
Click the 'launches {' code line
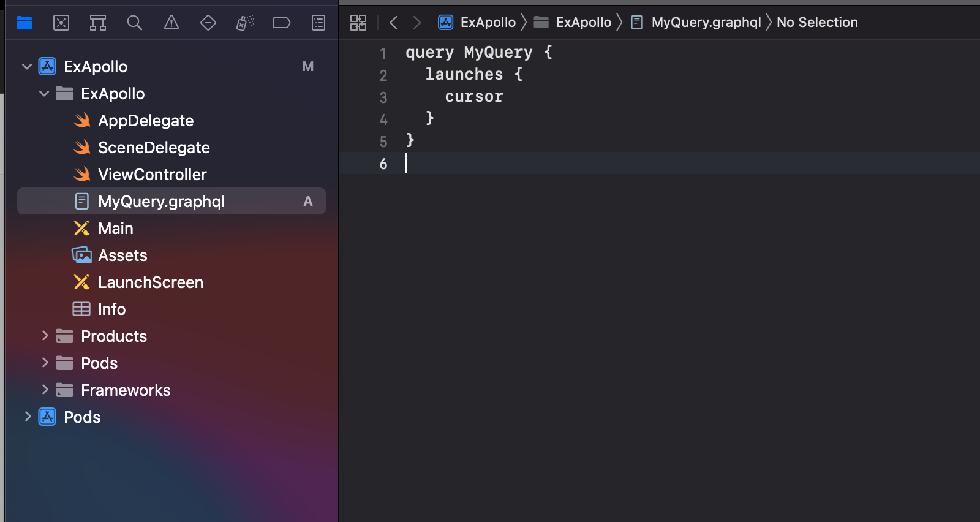[x=474, y=74]
